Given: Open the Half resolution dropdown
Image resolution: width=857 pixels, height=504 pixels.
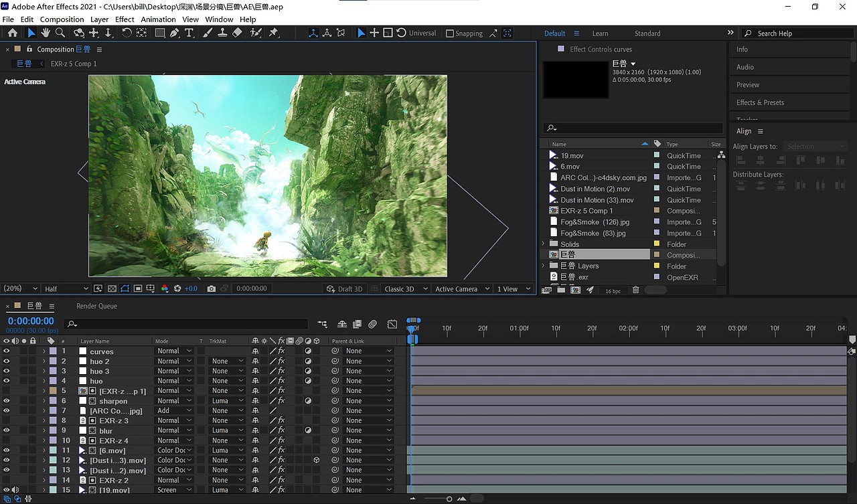Looking at the screenshot, I should point(66,288).
